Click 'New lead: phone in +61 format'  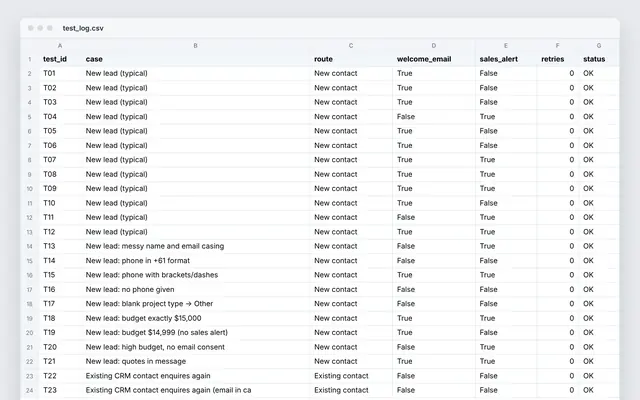(138, 260)
